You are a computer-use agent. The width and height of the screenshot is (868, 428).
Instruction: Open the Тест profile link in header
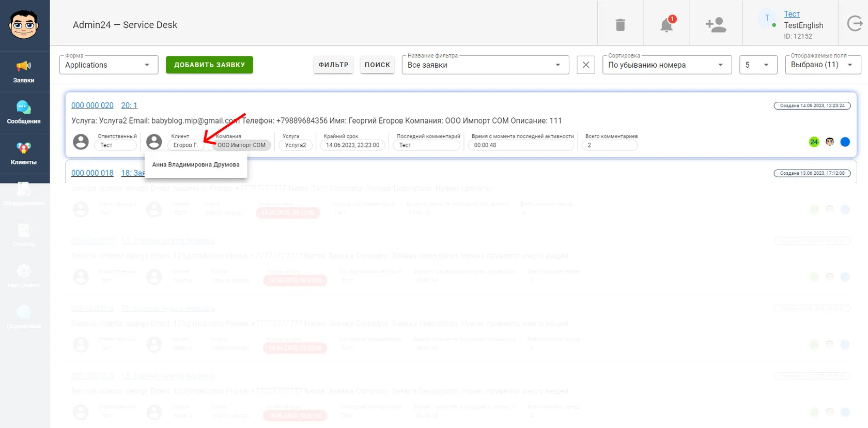pyautogui.click(x=792, y=14)
